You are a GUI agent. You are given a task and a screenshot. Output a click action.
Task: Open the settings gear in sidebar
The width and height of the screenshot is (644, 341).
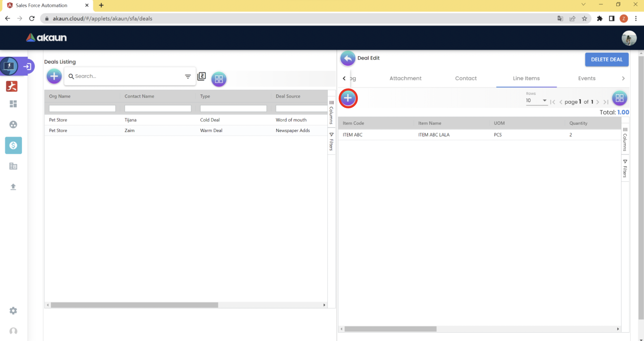[x=13, y=311]
